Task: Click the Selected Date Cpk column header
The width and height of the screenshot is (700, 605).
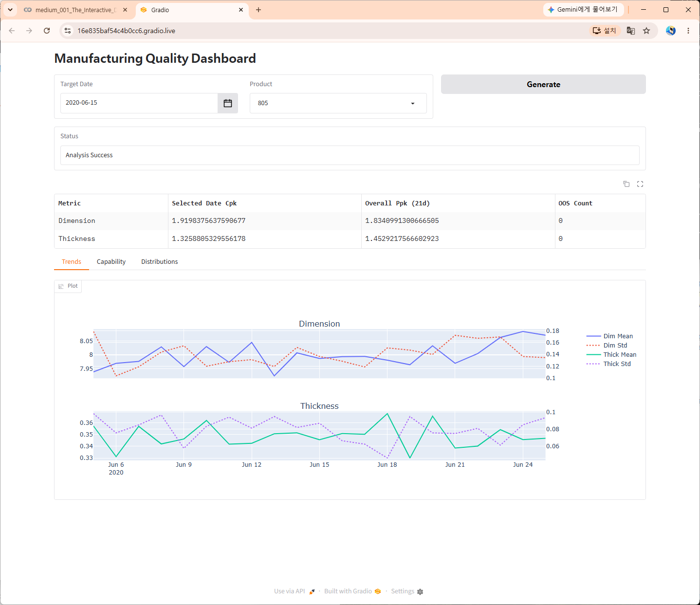Action: point(265,203)
